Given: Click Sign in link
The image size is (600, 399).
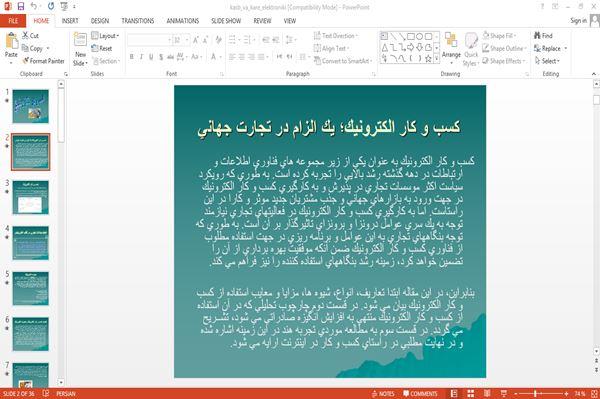Looking at the screenshot, I should click(x=578, y=21).
